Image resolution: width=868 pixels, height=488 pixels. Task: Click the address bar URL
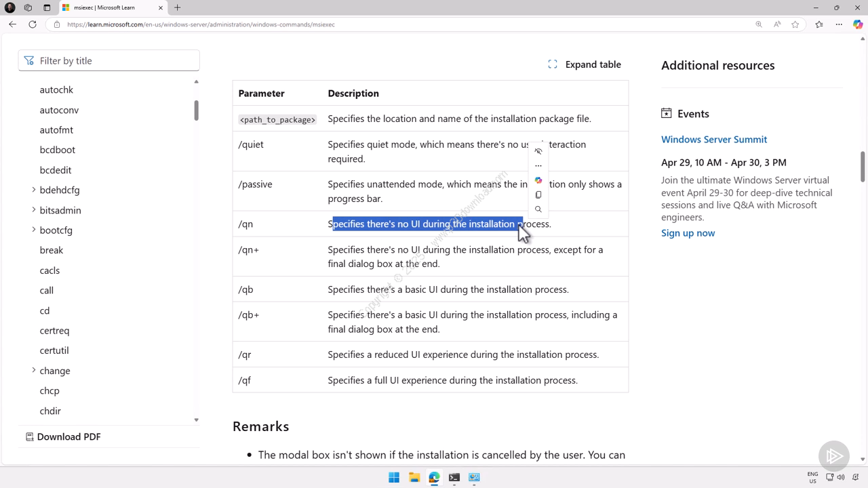201,24
